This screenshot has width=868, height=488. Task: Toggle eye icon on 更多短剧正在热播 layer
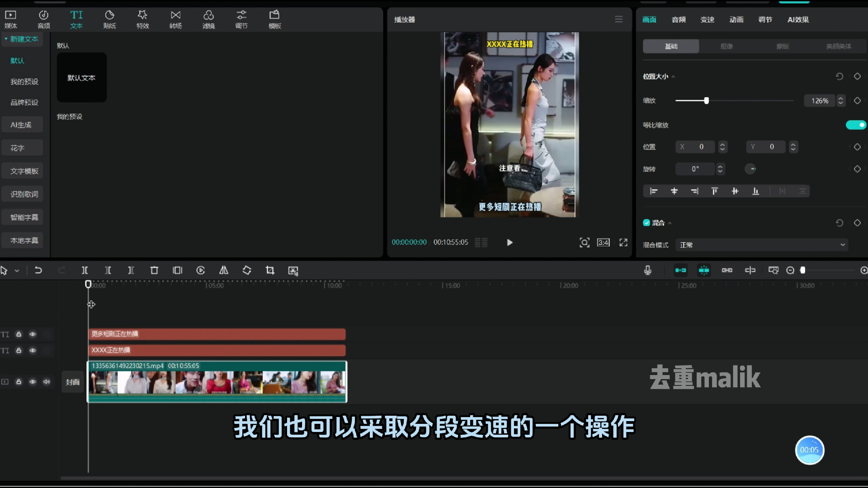coord(33,333)
